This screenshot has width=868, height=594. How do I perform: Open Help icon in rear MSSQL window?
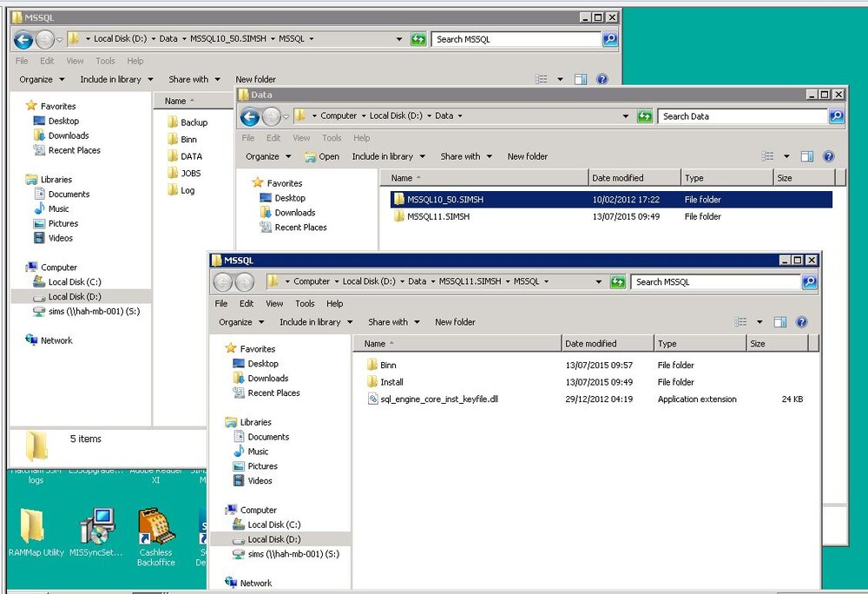pyautogui.click(x=602, y=79)
